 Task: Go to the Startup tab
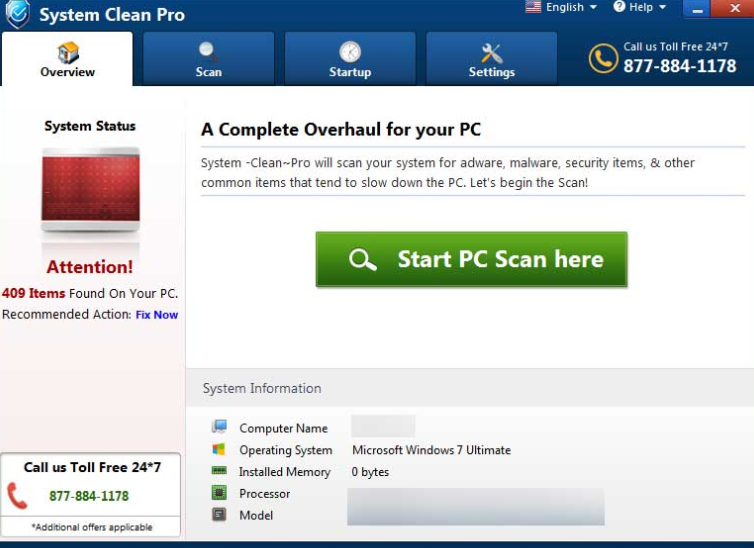[x=350, y=59]
